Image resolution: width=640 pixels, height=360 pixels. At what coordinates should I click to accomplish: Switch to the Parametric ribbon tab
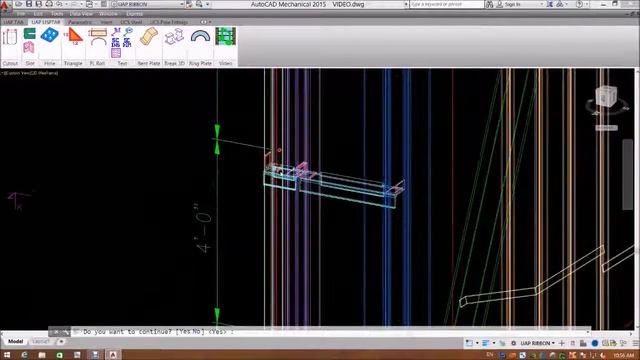coord(80,22)
